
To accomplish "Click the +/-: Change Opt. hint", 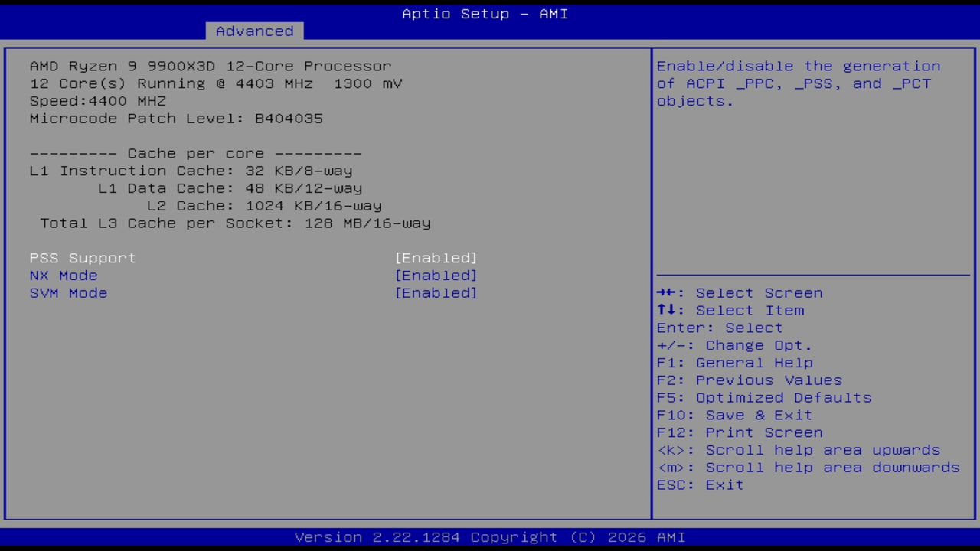I will click(x=734, y=346).
